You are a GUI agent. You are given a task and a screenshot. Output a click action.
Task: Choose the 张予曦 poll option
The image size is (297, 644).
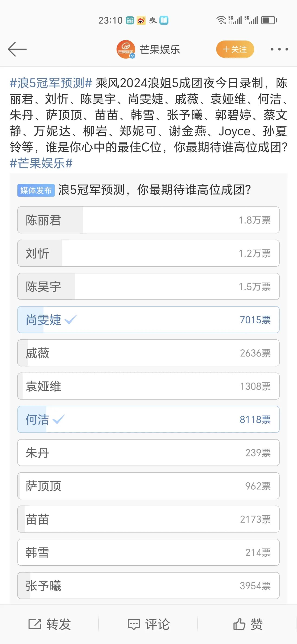click(x=148, y=586)
